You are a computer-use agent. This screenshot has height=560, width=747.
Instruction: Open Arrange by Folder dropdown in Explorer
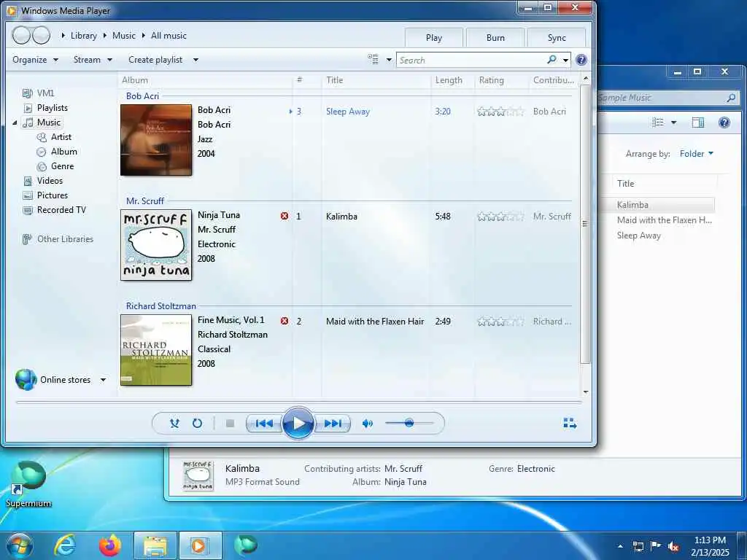coord(697,154)
